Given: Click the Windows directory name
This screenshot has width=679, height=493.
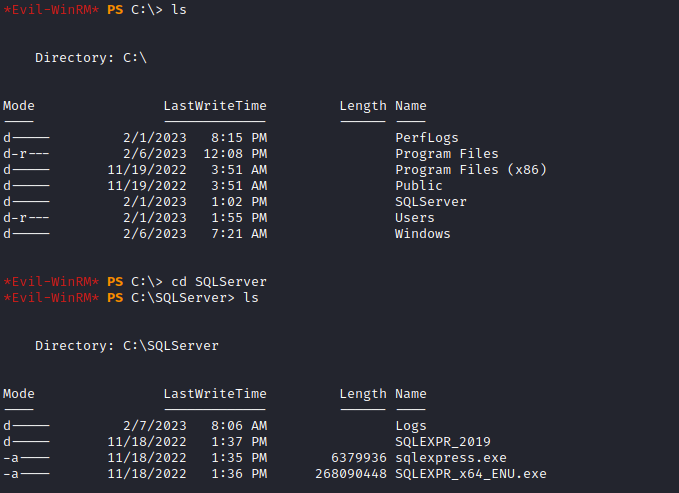Looking at the screenshot, I should coord(423,234).
